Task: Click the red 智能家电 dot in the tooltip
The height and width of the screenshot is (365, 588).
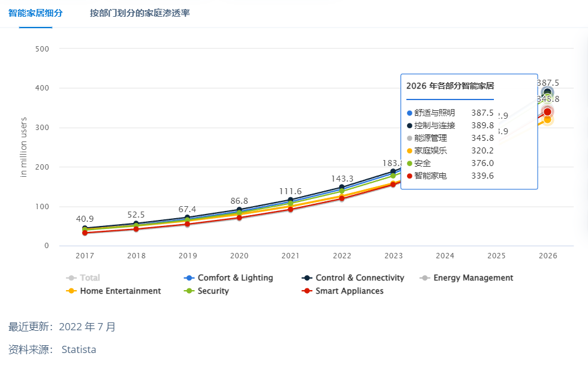Action: click(x=409, y=176)
